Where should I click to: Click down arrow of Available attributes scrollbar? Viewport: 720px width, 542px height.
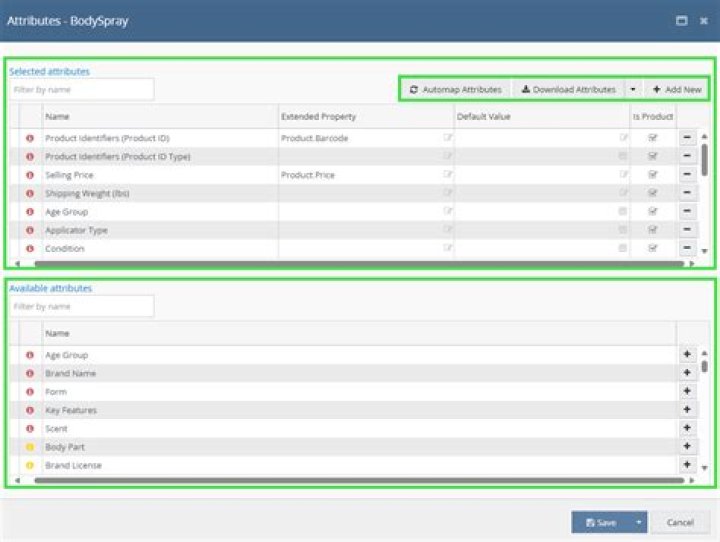pyautogui.click(x=704, y=468)
